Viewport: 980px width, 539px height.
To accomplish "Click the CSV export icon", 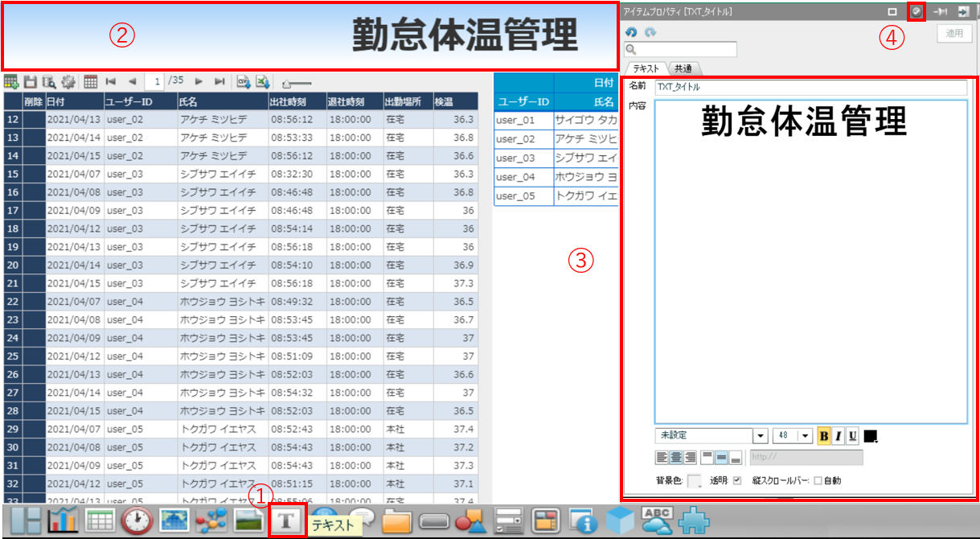I will [x=243, y=81].
